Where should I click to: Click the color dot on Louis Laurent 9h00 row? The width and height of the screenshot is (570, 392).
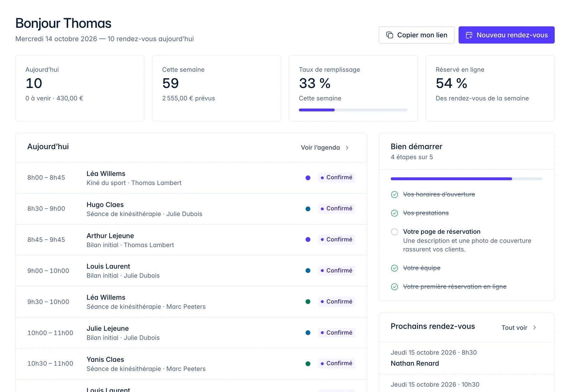308,271
